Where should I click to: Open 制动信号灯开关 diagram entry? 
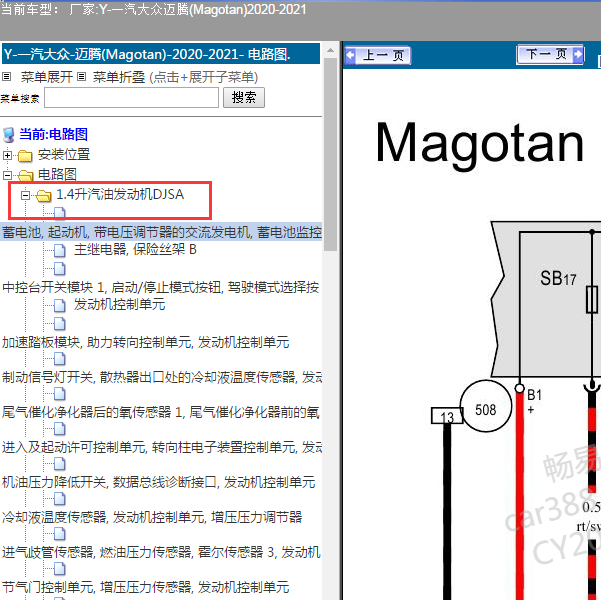[162, 377]
